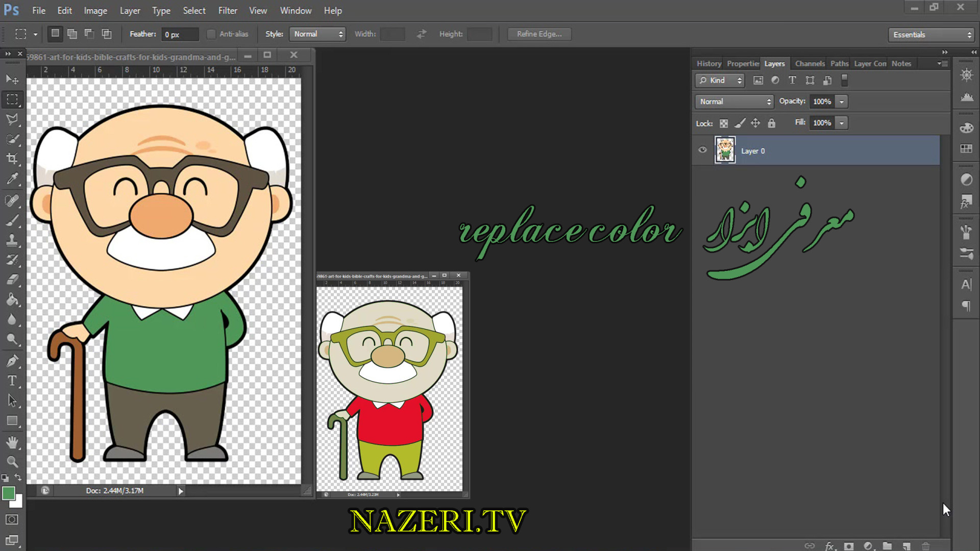Click the change screen mode button
The width and height of the screenshot is (980, 551).
tap(12, 540)
